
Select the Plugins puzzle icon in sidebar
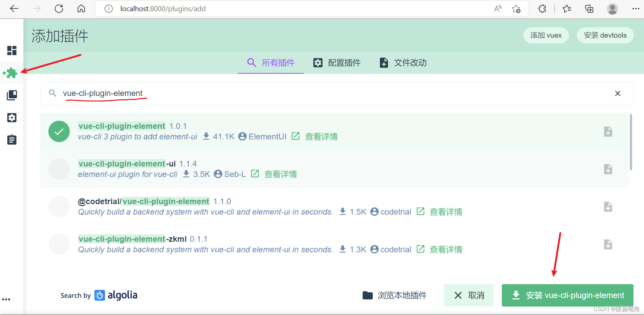coord(12,73)
